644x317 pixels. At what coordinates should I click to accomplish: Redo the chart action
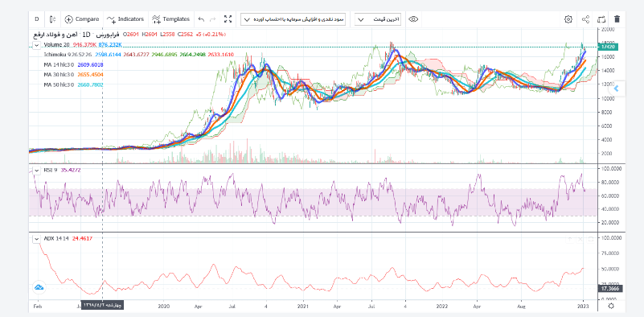coord(213,19)
